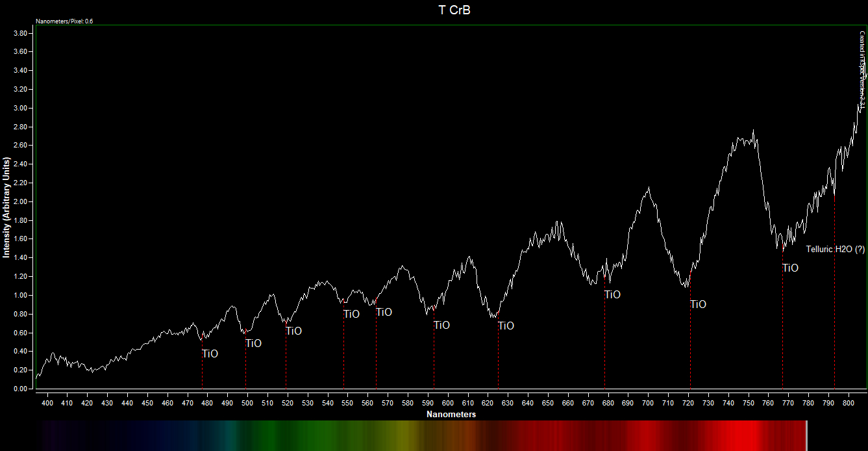Click the TiO label near 564 nm
This screenshot has width=868, height=451.
(x=384, y=312)
